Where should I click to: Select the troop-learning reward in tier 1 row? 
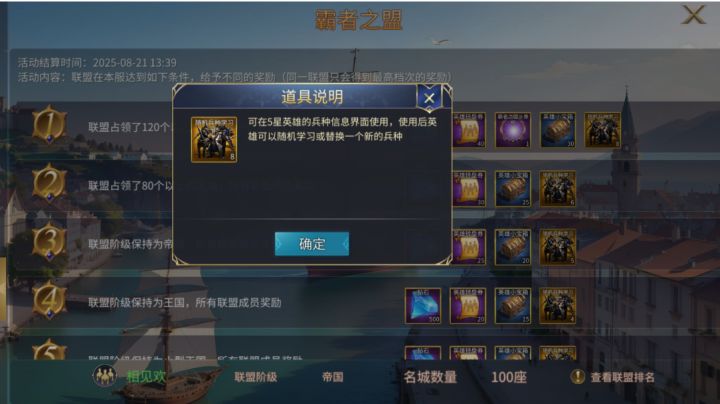tap(602, 130)
